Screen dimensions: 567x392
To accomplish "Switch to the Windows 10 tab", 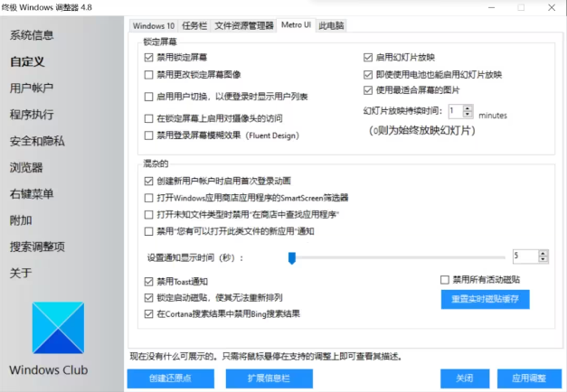I will (154, 26).
